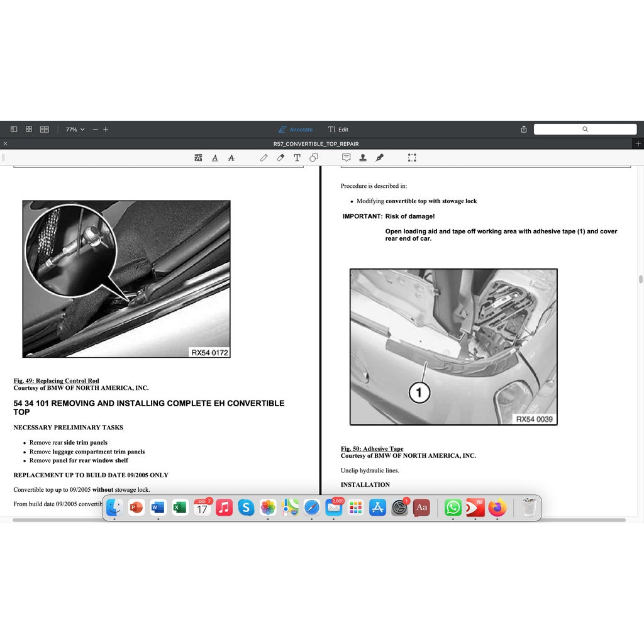The width and height of the screenshot is (644, 644).
Task: Select the underline text tool
Action: (215, 158)
